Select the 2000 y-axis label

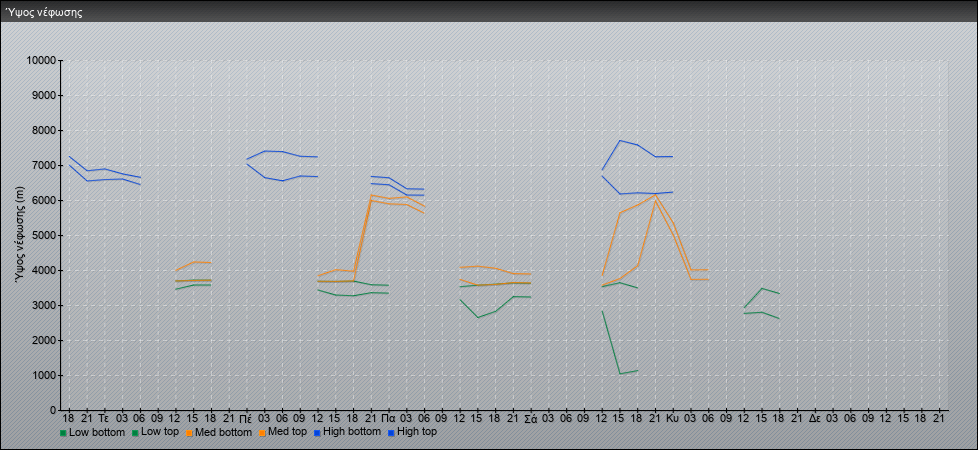[44, 340]
